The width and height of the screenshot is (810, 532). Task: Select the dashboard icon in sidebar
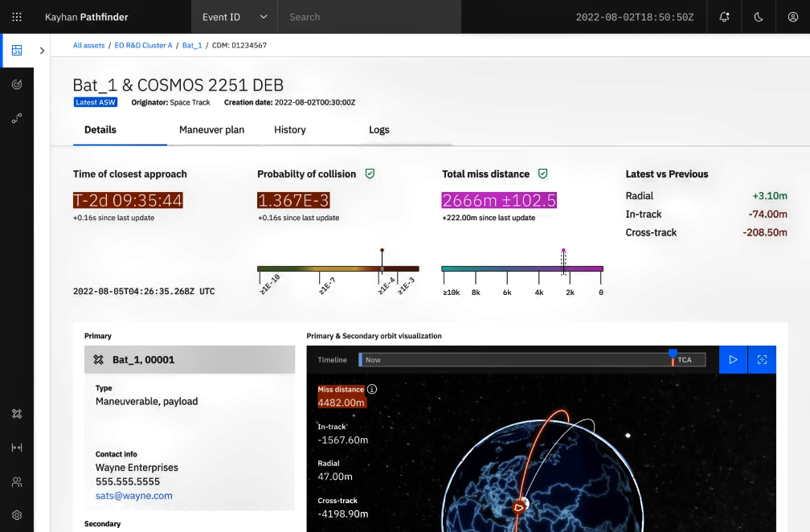click(17, 50)
